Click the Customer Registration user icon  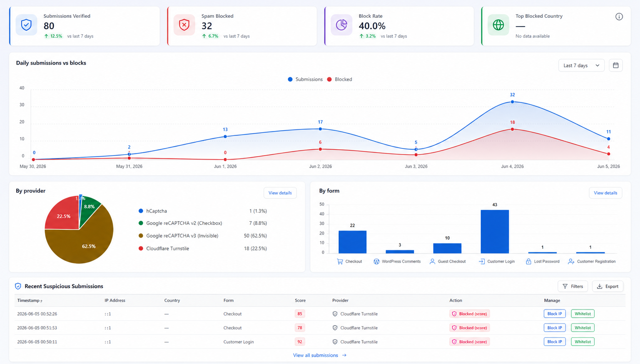(571, 262)
